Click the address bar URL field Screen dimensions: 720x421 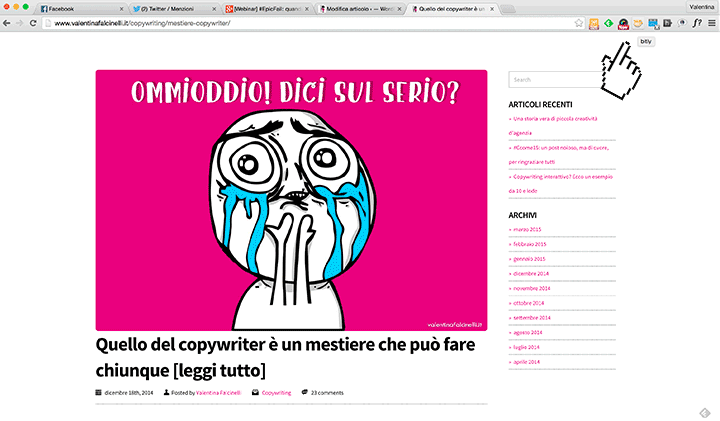[312, 23]
